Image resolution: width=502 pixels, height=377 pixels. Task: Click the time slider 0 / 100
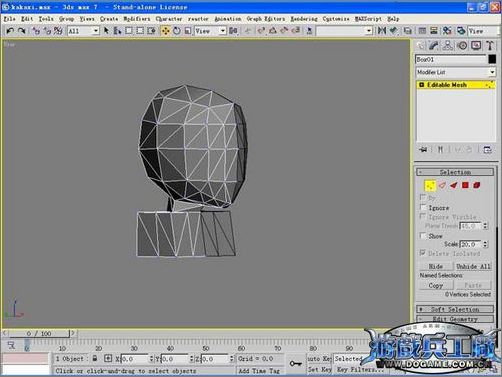tap(39, 333)
